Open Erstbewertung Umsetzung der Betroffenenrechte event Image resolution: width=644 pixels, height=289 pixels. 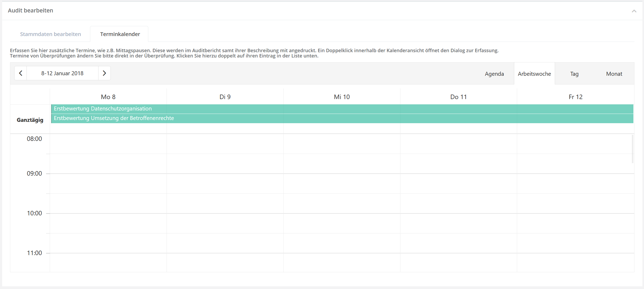tap(342, 118)
